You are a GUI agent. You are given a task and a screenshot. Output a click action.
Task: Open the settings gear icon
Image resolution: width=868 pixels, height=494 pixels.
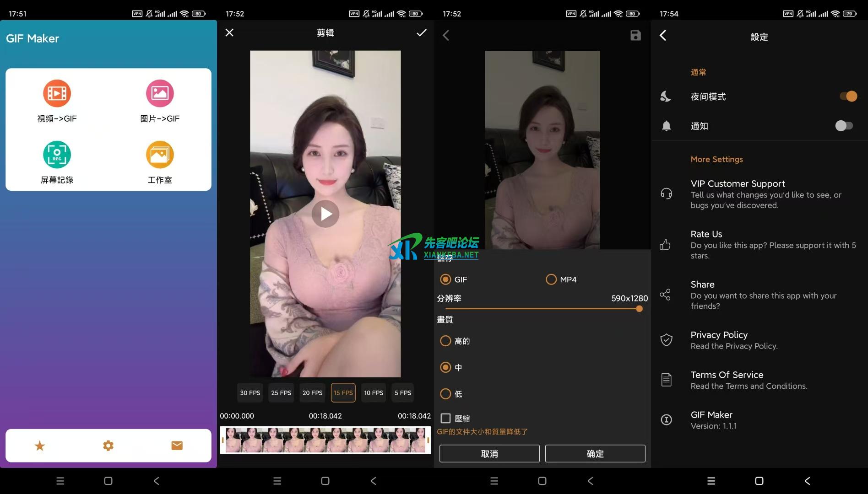click(108, 445)
